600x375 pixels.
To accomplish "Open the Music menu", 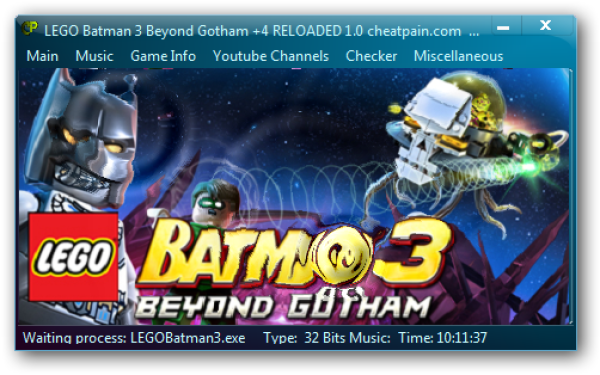I will (x=95, y=56).
